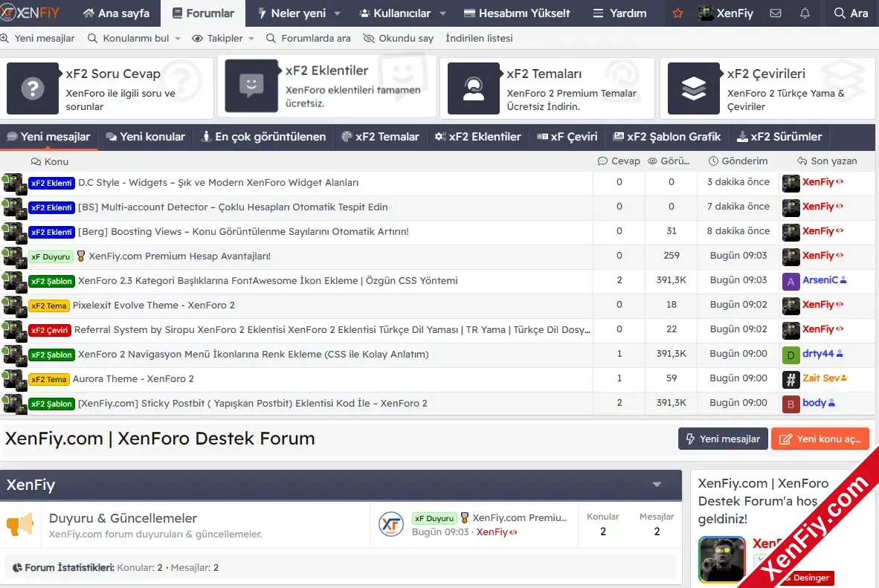Click the xF2 Eklentiler smiley icon
The image size is (879, 588).
251,85
